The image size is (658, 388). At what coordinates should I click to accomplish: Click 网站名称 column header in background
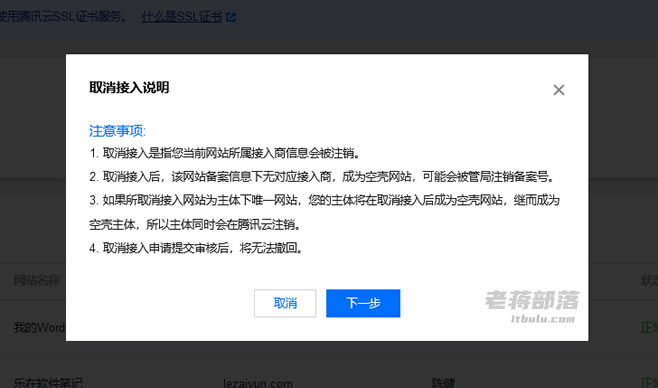37,280
